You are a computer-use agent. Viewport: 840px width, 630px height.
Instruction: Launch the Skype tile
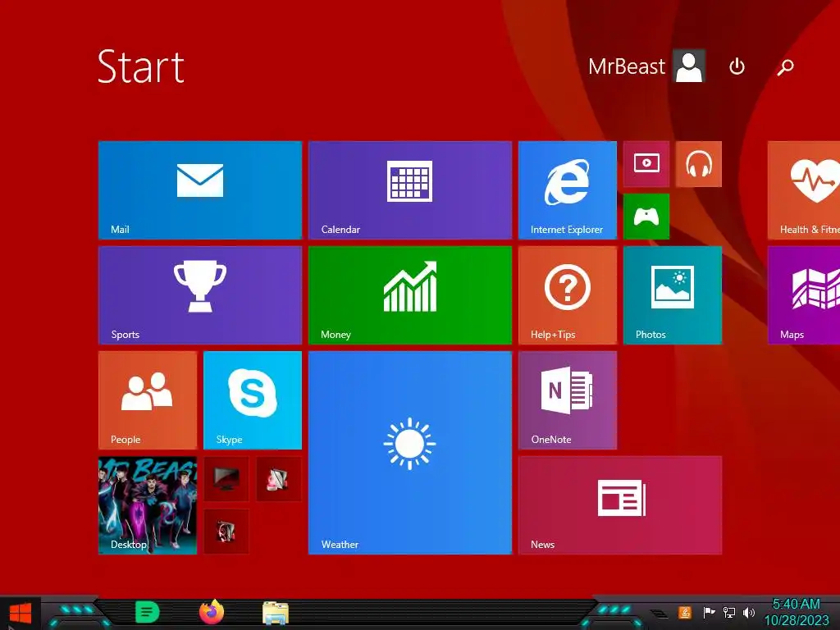tap(253, 400)
